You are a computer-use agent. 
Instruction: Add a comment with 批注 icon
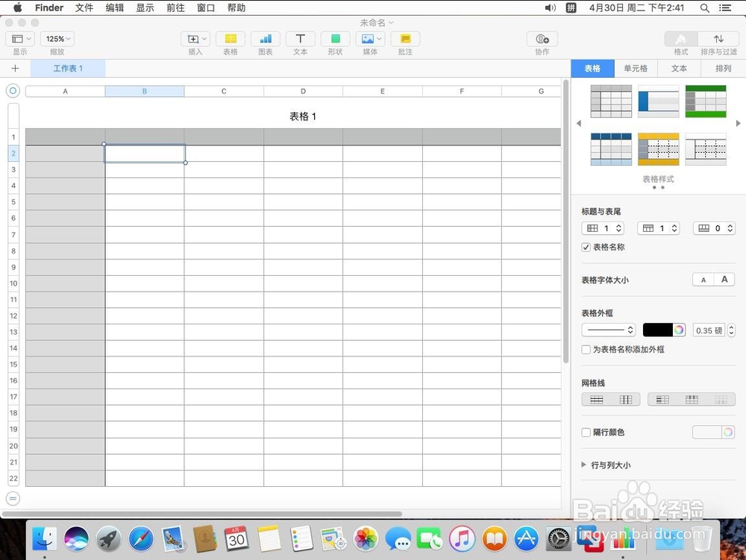404,39
